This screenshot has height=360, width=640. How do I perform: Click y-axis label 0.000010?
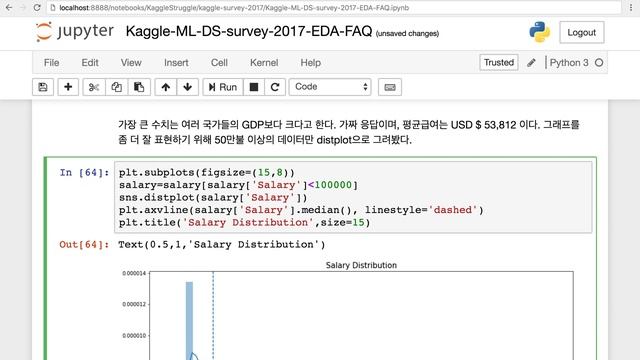pyautogui.click(x=134, y=336)
